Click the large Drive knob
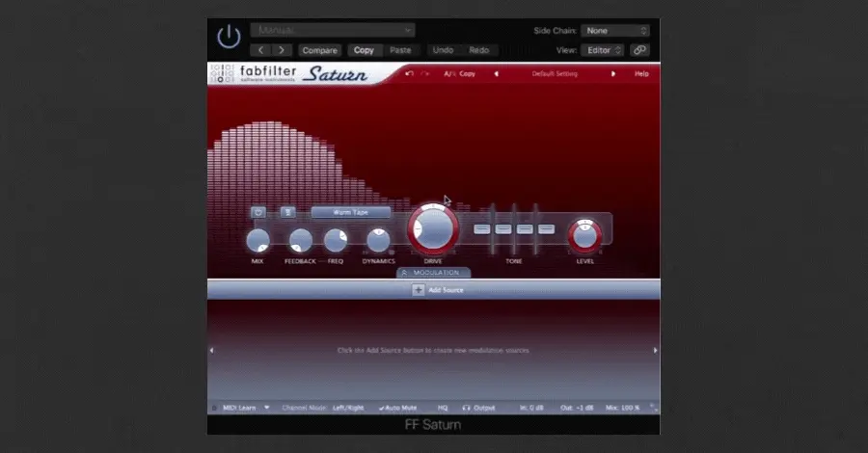 pos(433,229)
